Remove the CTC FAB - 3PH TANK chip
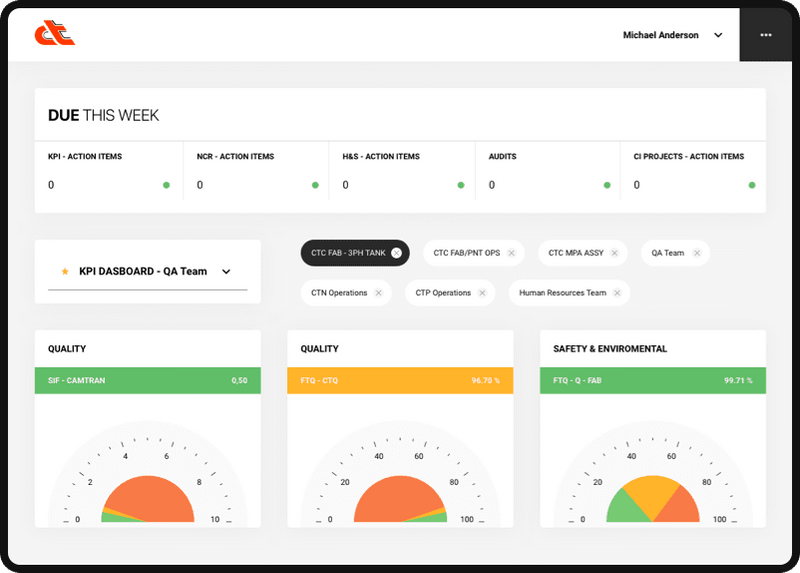800x573 pixels. [x=396, y=253]
